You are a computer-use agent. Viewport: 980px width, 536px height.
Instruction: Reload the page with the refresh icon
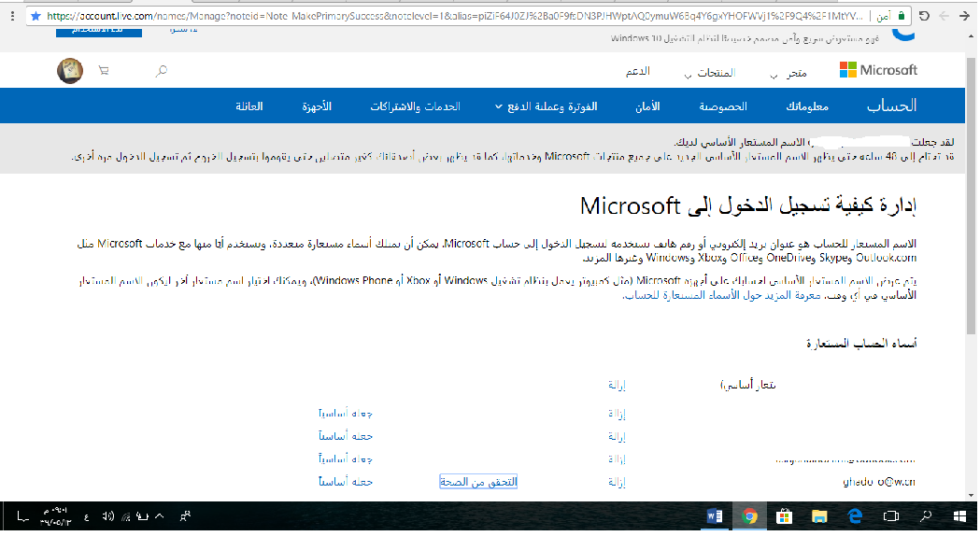[924, 16]
